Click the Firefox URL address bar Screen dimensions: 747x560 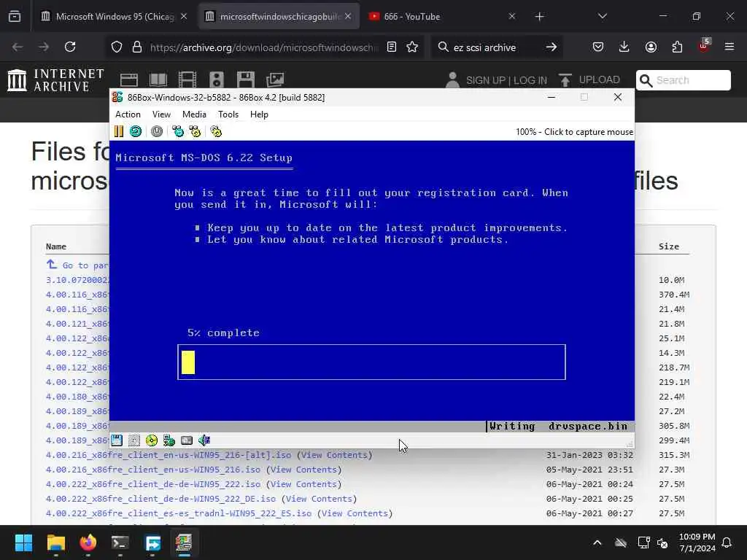(x=263, y=47)
